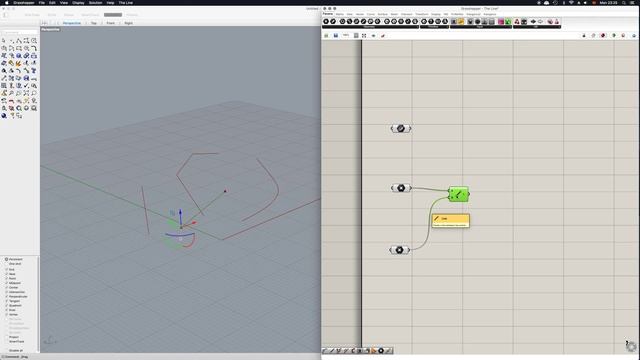Switch viewport to the Front tab
The width and height of the screenshot is (640, 360).
pos(111,23)
